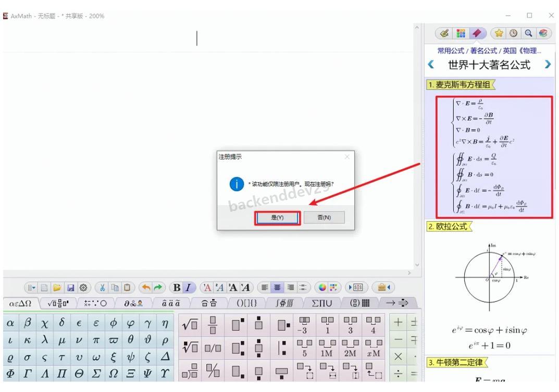Screen dimensions: 559x392
Task: Open the integrals ∫∮ symbol tab
Action: (285, 302)
